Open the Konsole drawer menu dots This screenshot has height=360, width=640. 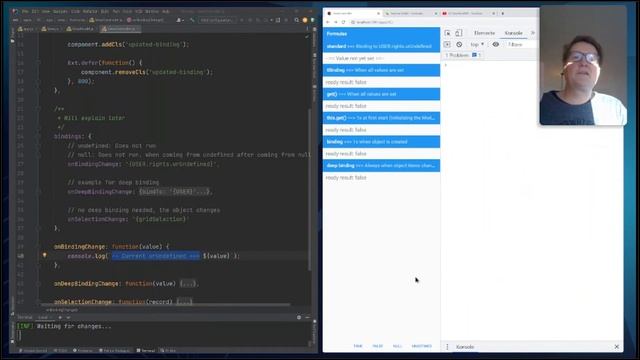pyautogui.click(x=447, y=347)
